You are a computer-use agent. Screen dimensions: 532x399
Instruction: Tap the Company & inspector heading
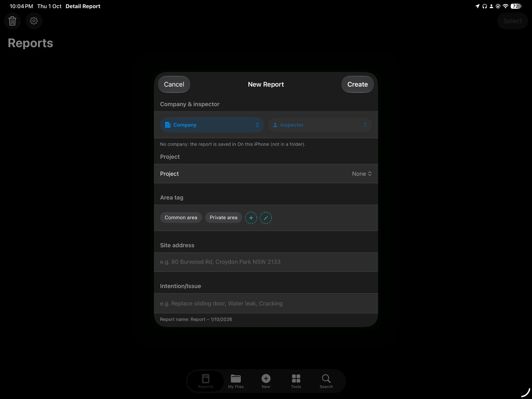pyautogui.click(x=190, y=104)
